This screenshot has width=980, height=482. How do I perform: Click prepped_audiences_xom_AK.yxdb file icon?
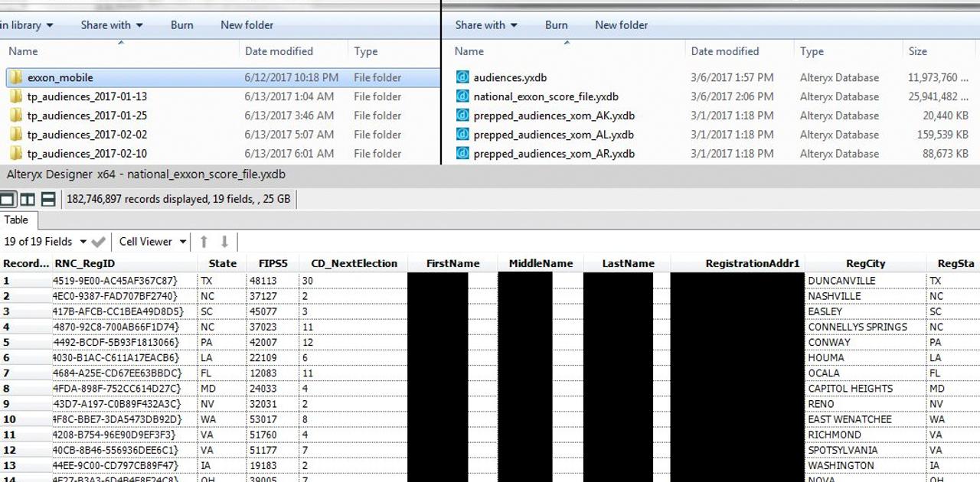point(462,116)
